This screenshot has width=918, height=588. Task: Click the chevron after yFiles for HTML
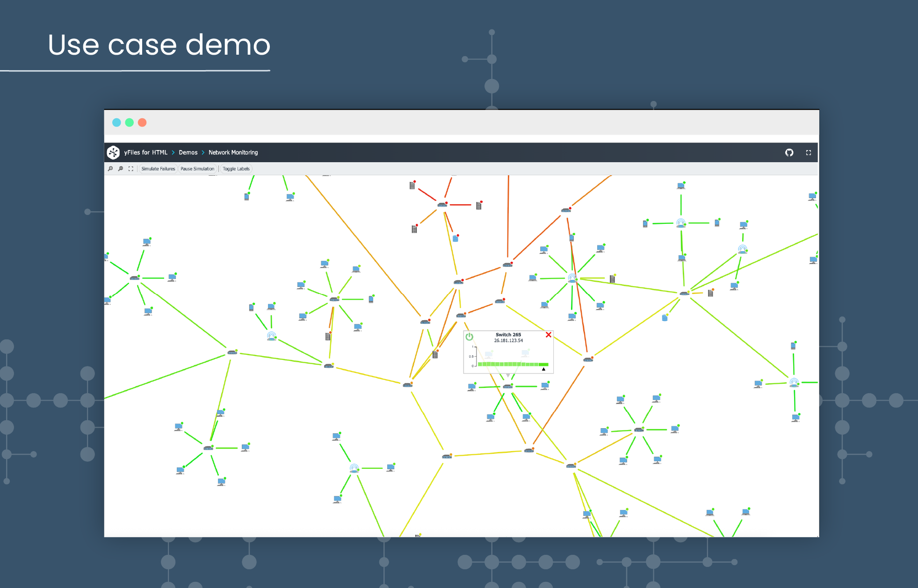pyautogui.click(x=173, y=152)
